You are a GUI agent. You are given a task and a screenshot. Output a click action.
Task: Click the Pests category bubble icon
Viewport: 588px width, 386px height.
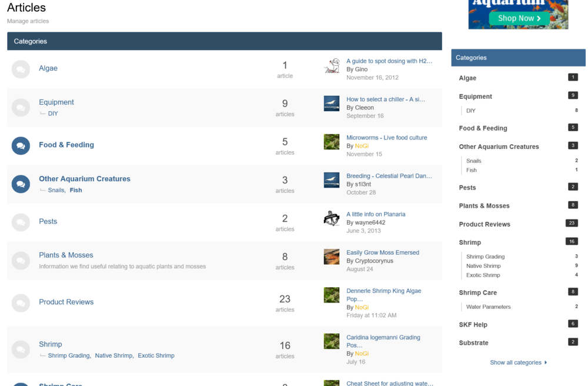pyautogui.click(x=21, y=222)
